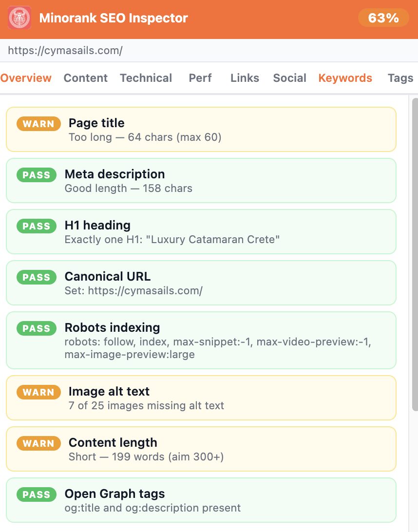Click the WARN badge for Image alt text
The image size is (418, 532).
point(38,393)
